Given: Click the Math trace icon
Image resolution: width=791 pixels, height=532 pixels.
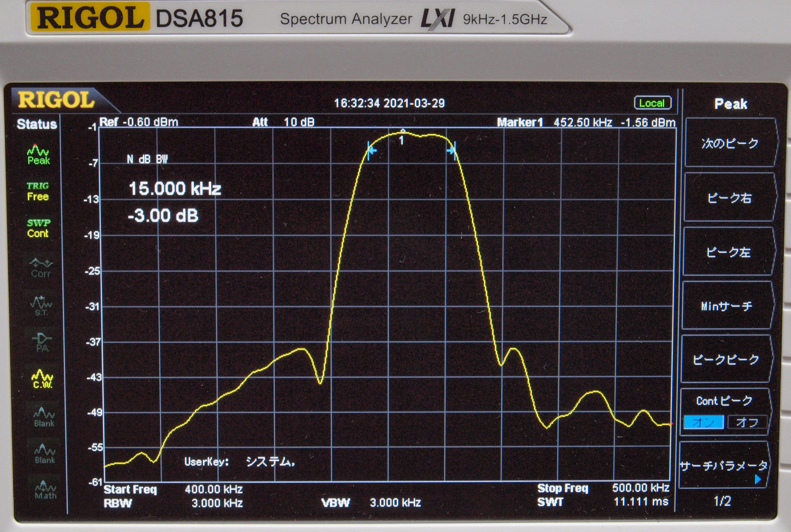Looking at the screenshot, I should pos(46,490).
